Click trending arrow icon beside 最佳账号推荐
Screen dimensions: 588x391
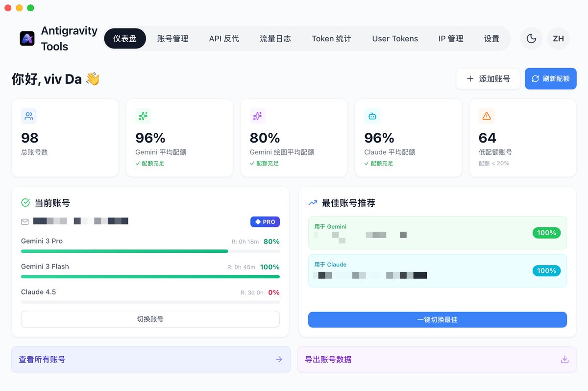pos(313,203)
